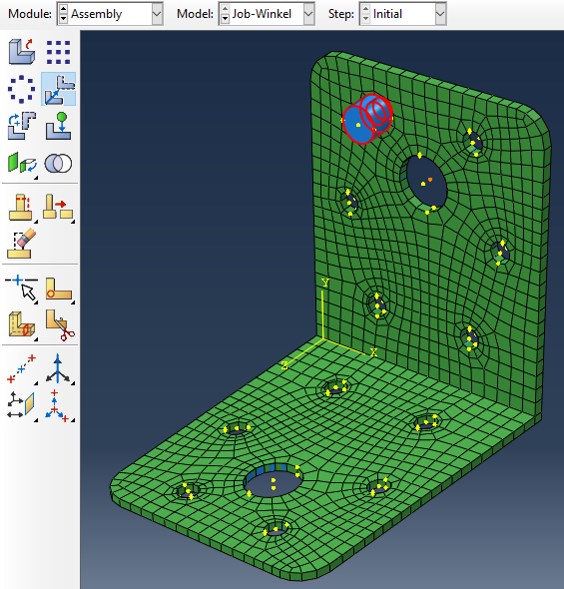
Task: Activate the Translate Instance tool
Action: pyautogui.click(x=59, y=89)
